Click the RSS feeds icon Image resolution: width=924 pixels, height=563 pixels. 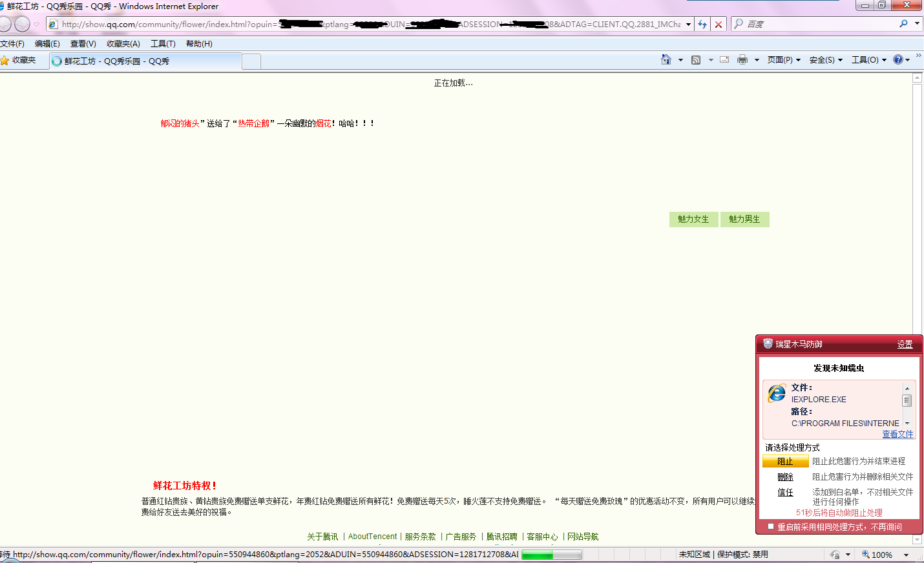[696, 60]
